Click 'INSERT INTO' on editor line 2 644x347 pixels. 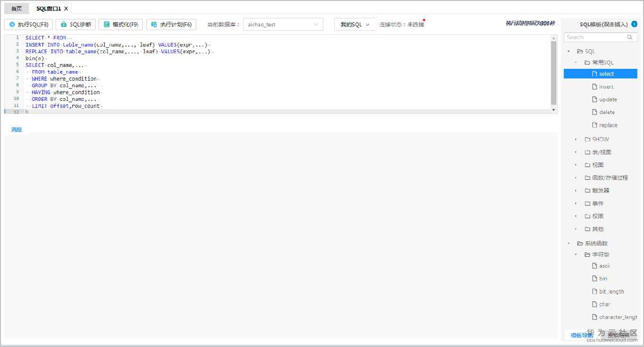tap(42, 45)
